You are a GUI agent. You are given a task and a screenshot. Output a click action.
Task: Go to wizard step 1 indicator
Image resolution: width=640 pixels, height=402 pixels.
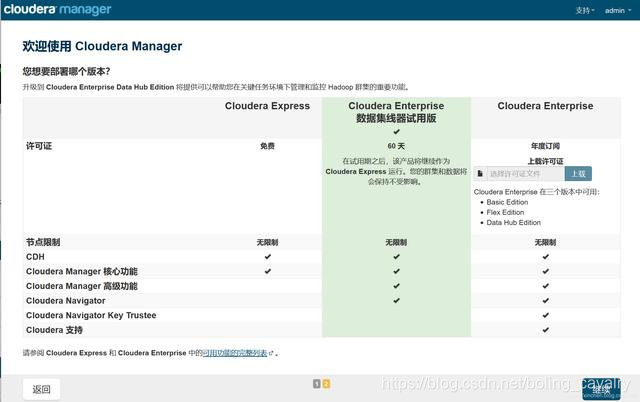[316, 384]
